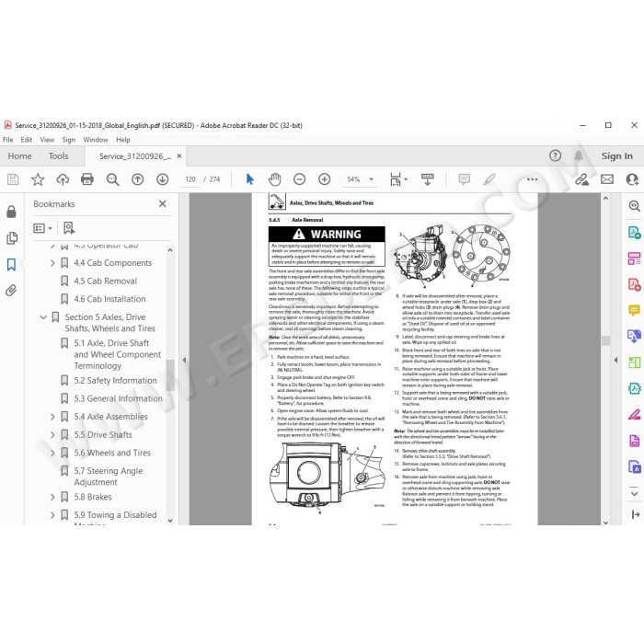Open the right-pane search tool
644x644 pixels.
tap(635, 206)
